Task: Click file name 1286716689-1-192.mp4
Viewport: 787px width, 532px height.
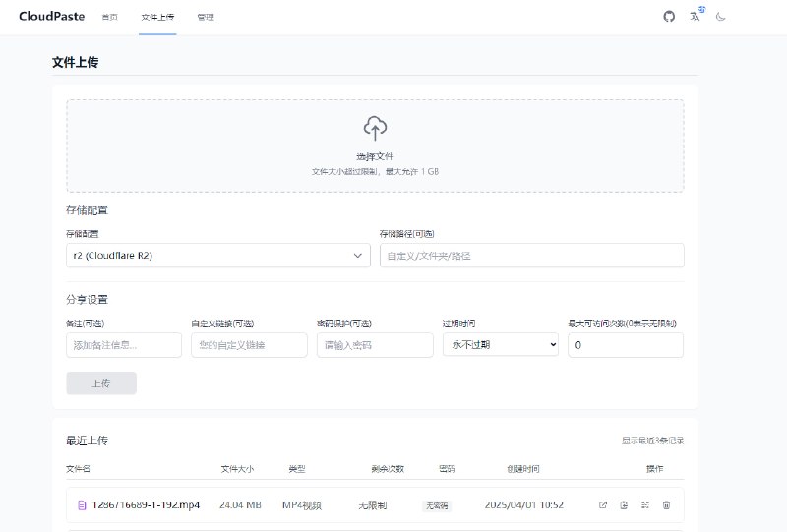Action: pyautogui.click(x=146, y=504)
